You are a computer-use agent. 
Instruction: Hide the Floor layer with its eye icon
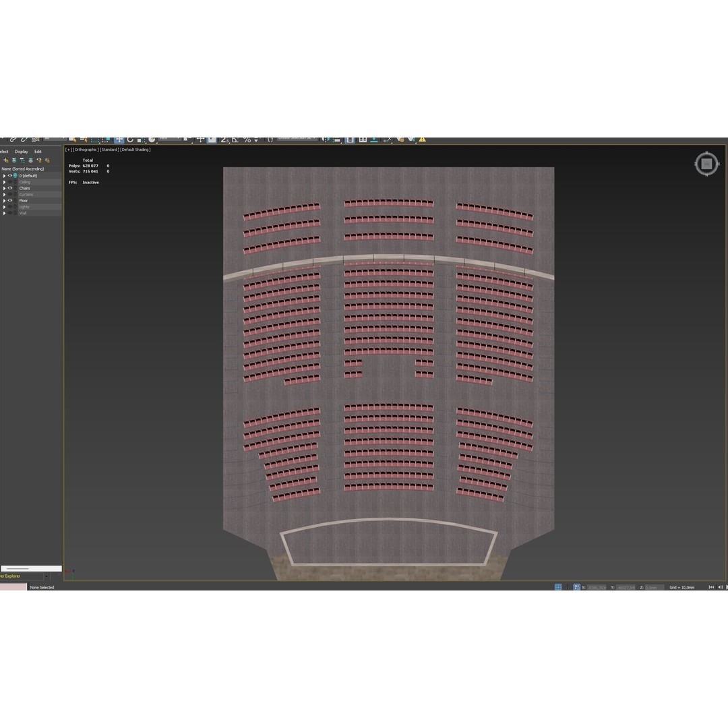click(x=9, y=201)
